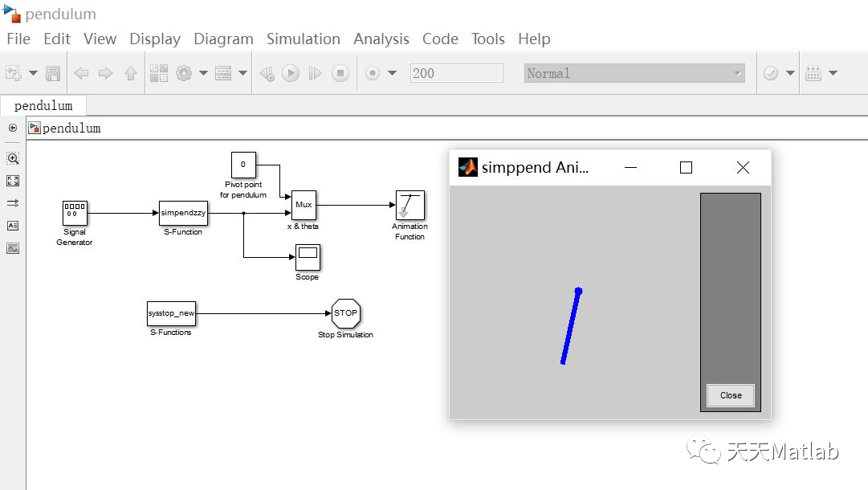Open the Simulation menu
The width and height of the screenshot is (868, 490).
[304, 39]
